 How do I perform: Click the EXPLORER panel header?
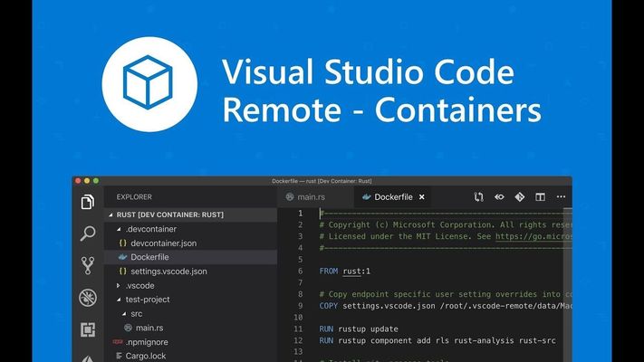(x=134, y=197)
